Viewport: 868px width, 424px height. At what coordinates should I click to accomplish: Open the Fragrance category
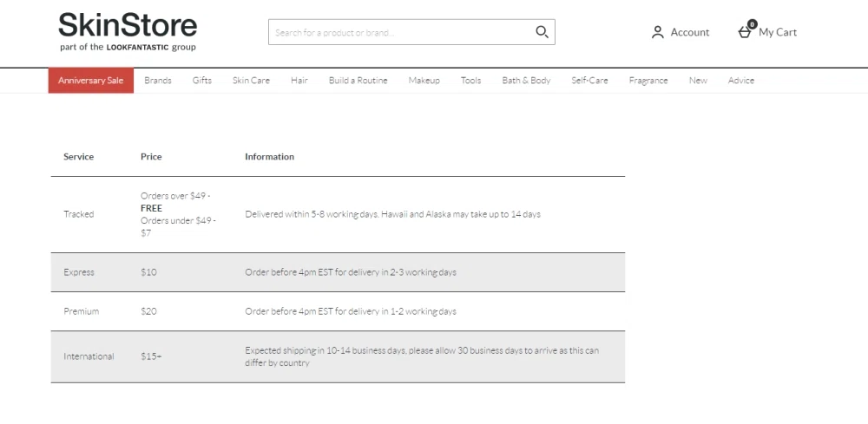(648, 81)
